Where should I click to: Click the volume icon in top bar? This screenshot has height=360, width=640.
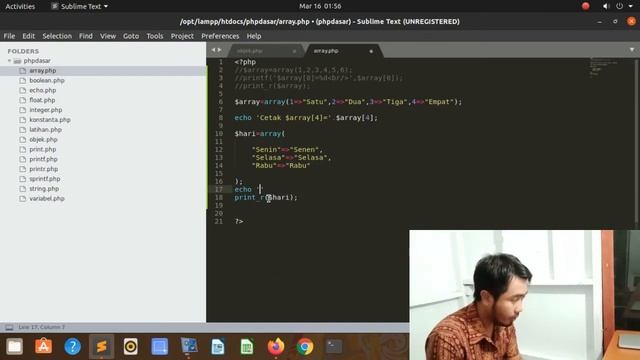606,6
